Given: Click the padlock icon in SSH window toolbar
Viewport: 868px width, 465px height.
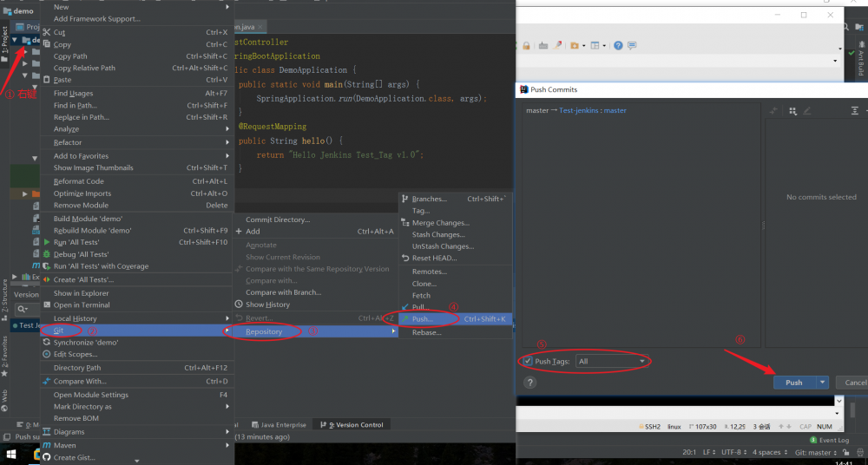Looking at the screenshot, I should (x=526, y=45).
